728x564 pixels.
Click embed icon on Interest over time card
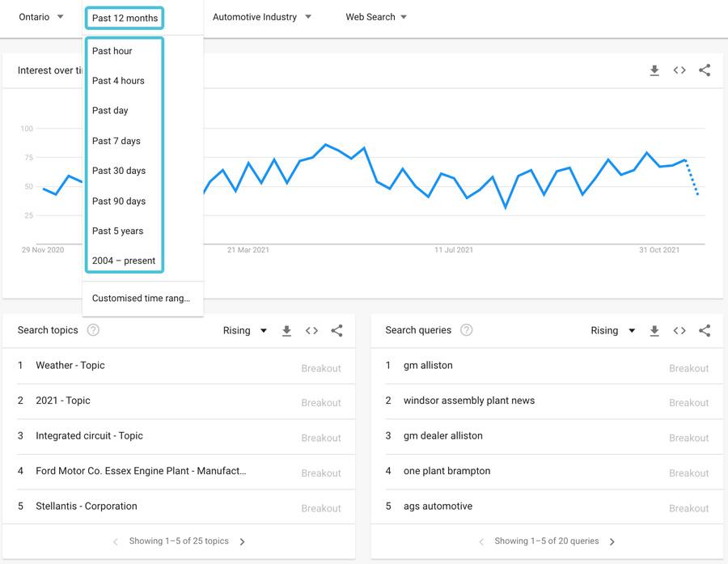click(679, 70)
